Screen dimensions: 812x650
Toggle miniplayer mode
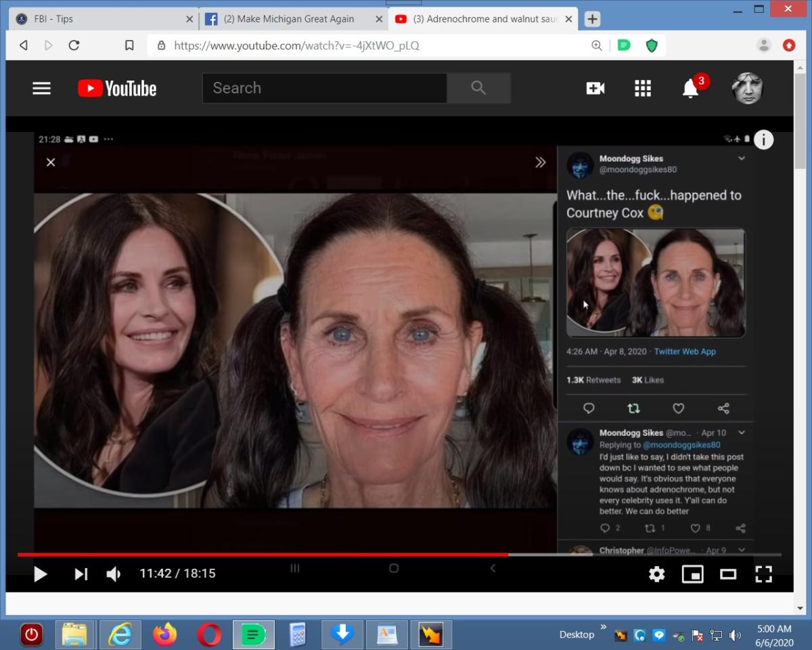click(692, 574)
